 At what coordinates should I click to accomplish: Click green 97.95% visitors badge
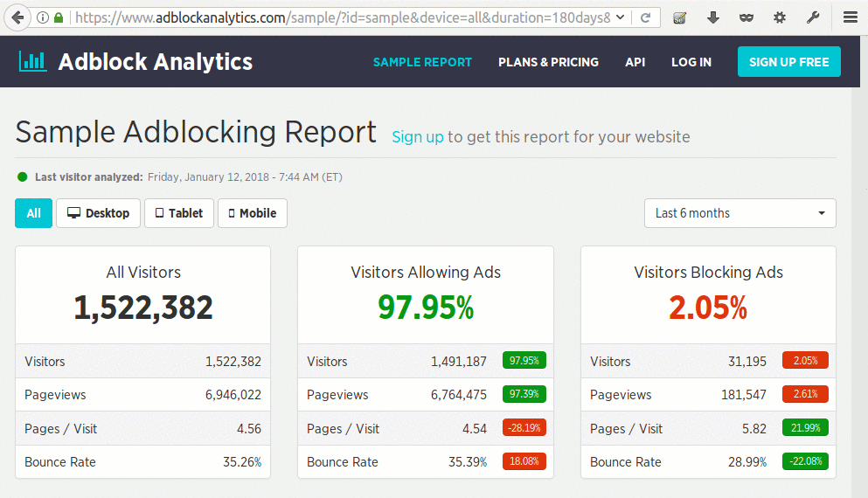[524, 360]
